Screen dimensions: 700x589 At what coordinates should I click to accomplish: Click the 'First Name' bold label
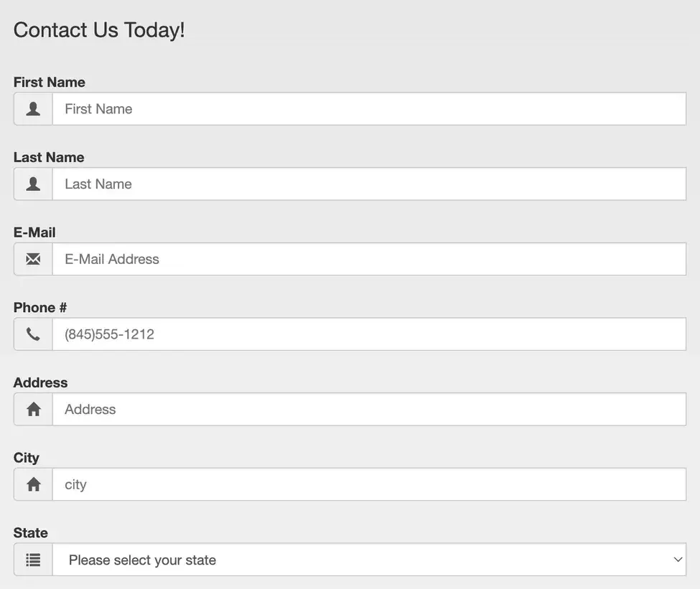[x=49, y=83]
